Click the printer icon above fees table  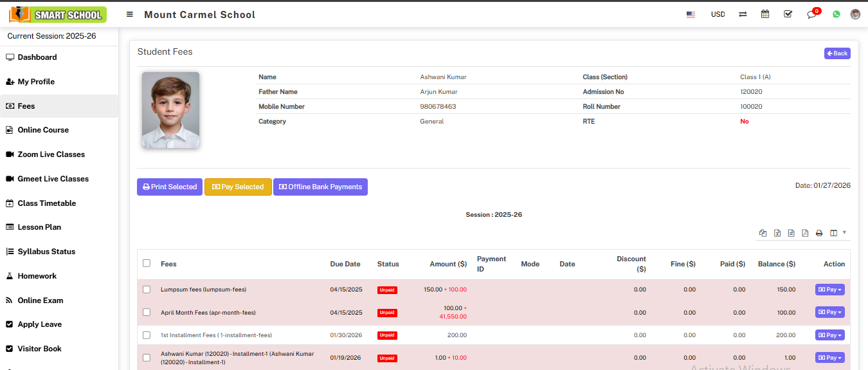(819, 233)
